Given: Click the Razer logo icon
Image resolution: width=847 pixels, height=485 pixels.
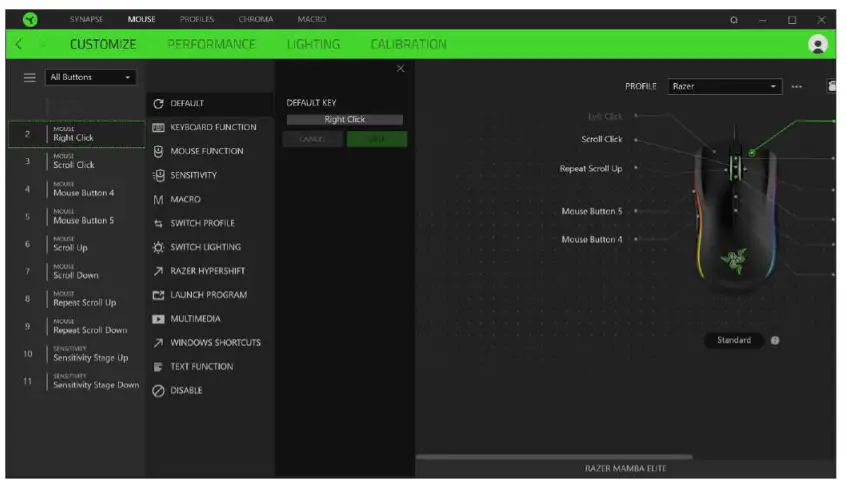Looking at the screenshot, I should coord(30,20).
